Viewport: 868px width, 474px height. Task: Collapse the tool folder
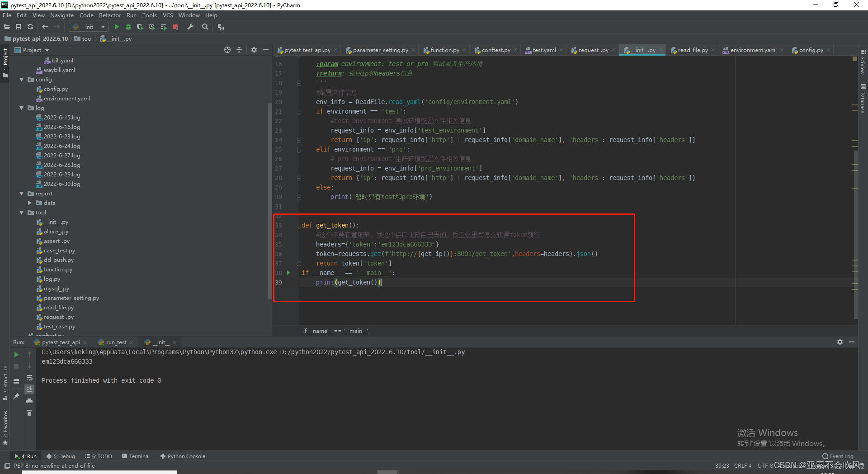(21, 213)
